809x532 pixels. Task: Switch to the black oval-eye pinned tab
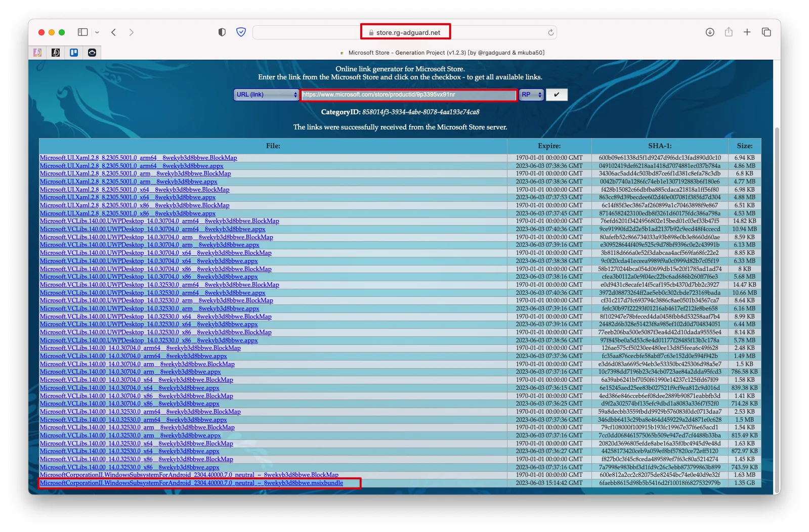click(92, 53)
